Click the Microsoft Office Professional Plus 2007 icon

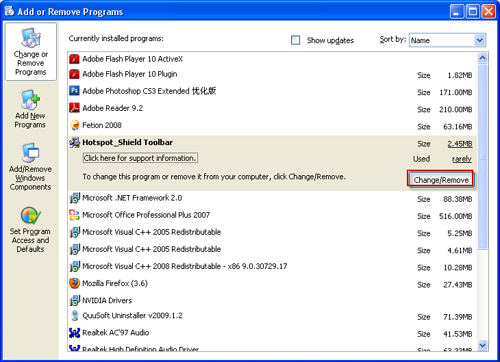point(74,215)
